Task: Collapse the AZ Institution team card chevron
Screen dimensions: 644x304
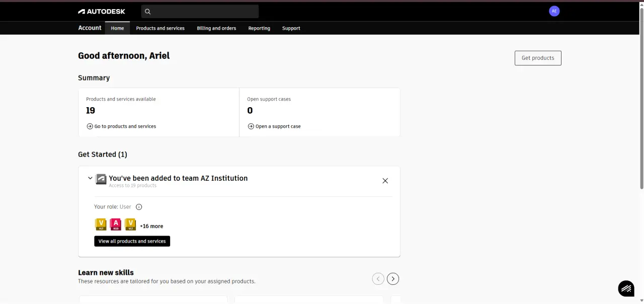Action: coord(90,178)
